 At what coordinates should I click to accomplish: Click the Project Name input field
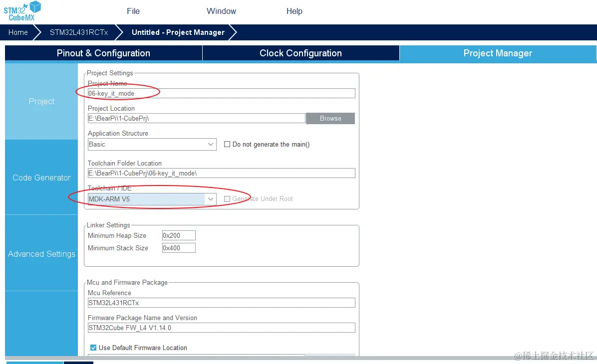pos(221,93)
